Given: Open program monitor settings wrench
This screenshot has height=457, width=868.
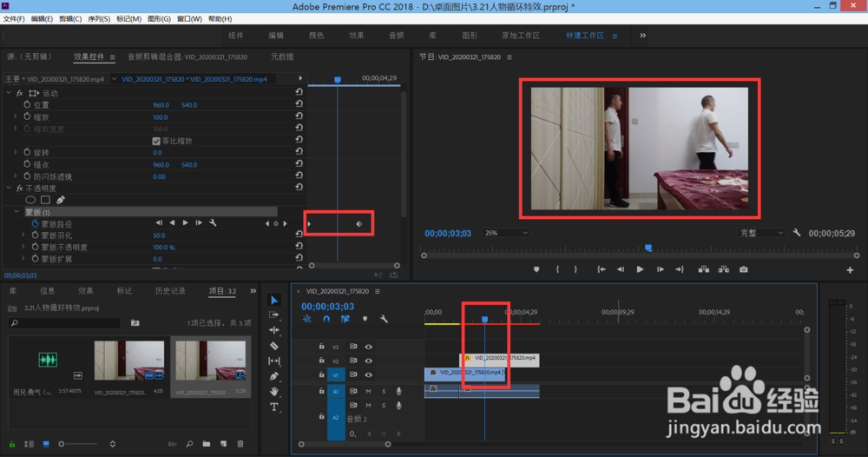Looking at the screenshot, I should click(797, 233).
